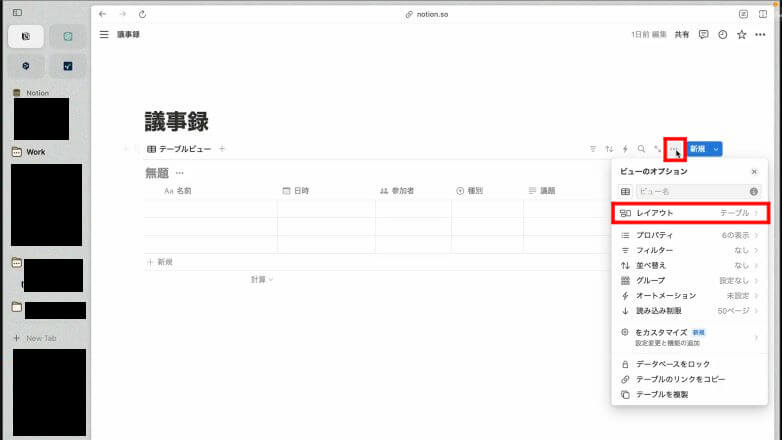Add page to favorites star
Viewport: 782px width, 440px height.
click(x=742, y=34)
